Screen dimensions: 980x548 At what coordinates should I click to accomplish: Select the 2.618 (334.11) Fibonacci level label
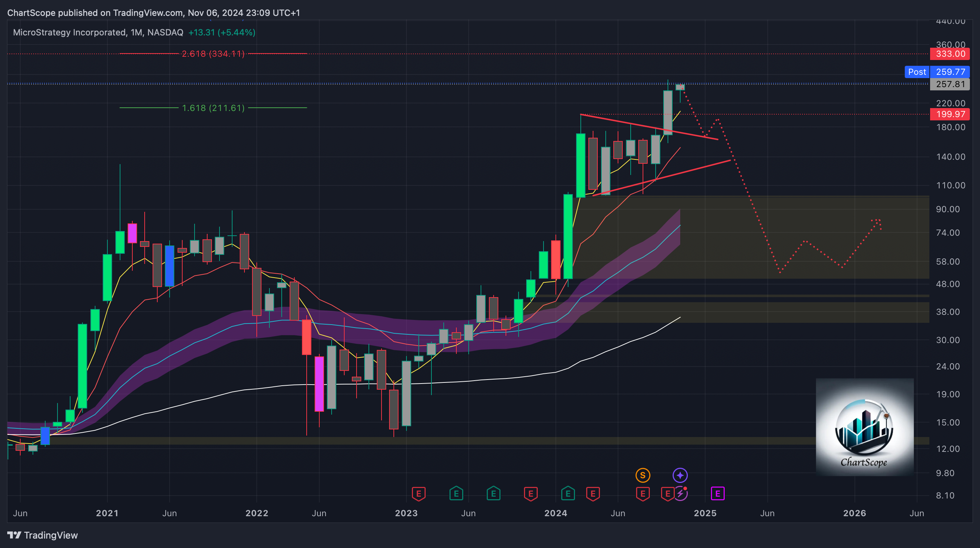pyautogui.click(x=213, y=53)
